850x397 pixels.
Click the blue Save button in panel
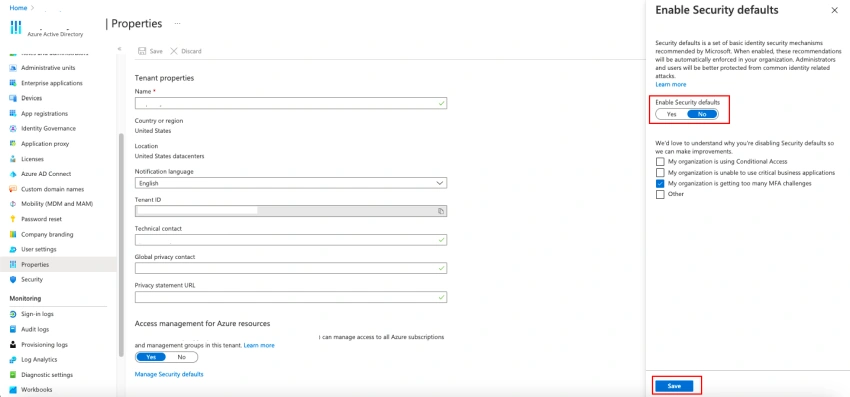point(674,386)
